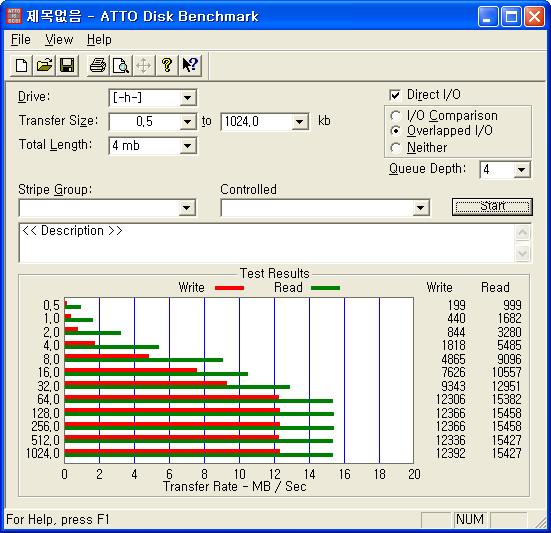This screenshot has height=533, width=551.
Task: Click the 1024.0 write result value 12392
Action: 451,453
